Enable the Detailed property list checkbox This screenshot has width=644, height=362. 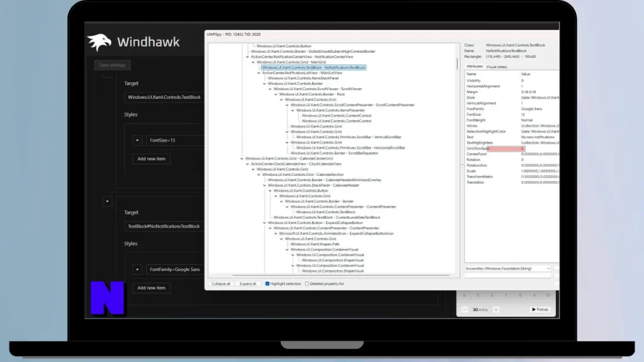click(307, 283)
